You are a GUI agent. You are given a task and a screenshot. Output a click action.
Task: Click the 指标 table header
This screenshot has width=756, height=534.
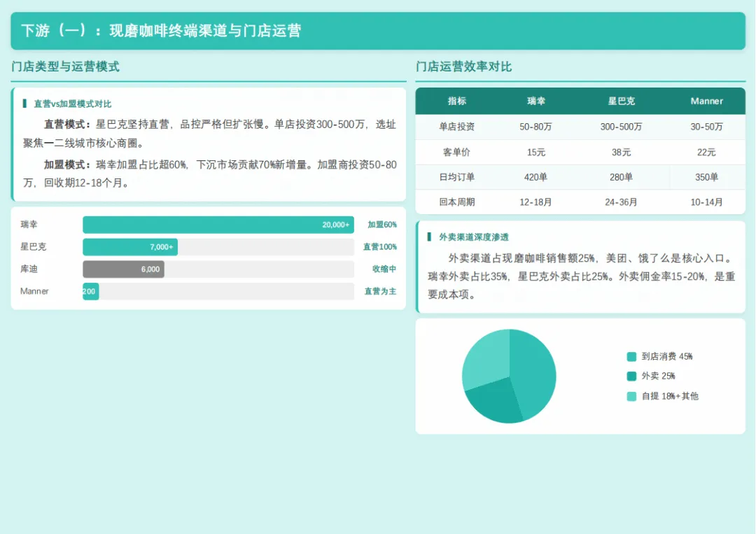click(457, 101)
